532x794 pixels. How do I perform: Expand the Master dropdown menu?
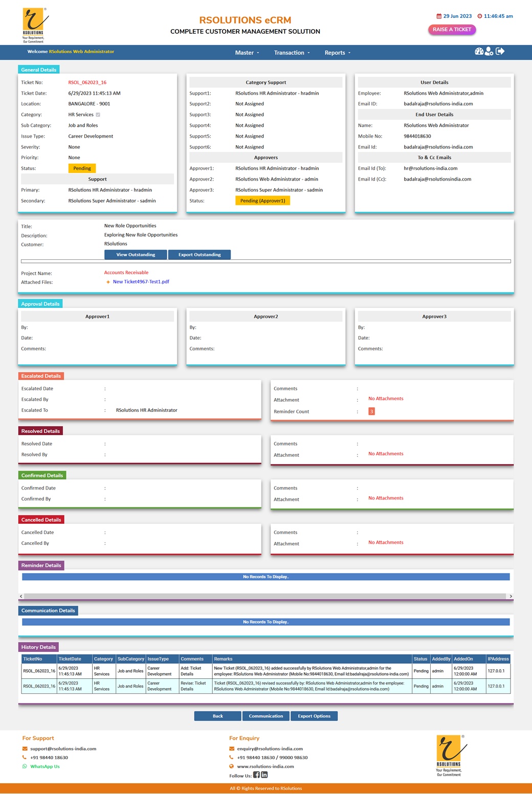coord(247,53)
